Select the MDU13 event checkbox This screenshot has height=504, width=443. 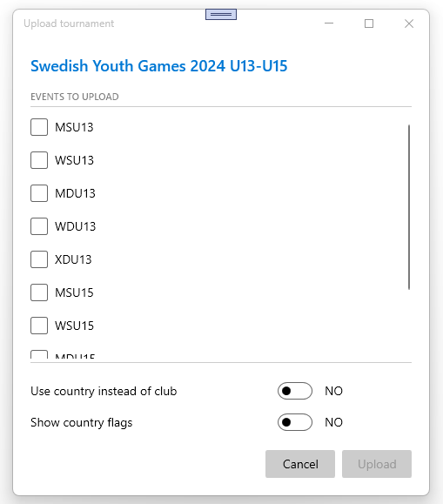click(x=39, y=193)
